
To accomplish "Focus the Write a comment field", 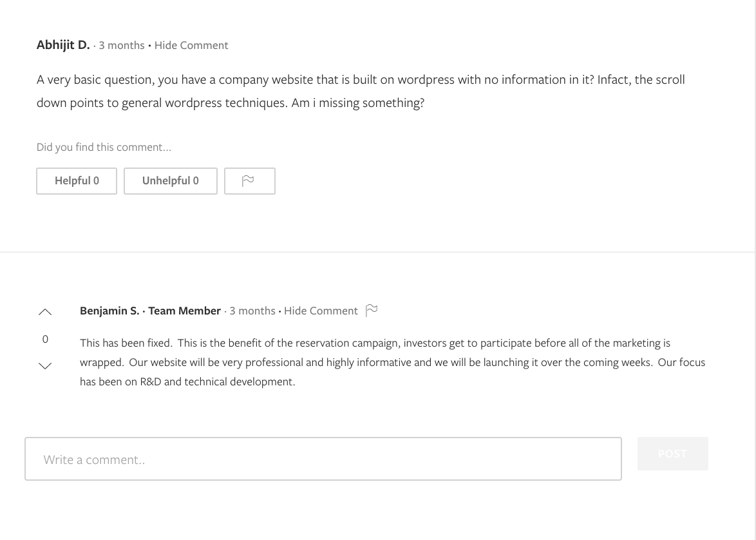I will pos(323,459).
